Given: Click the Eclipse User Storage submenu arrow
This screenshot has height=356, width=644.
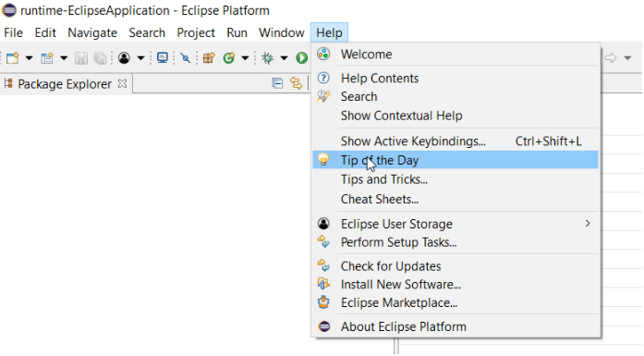Looking at the screenshot, I should point(588,223).
